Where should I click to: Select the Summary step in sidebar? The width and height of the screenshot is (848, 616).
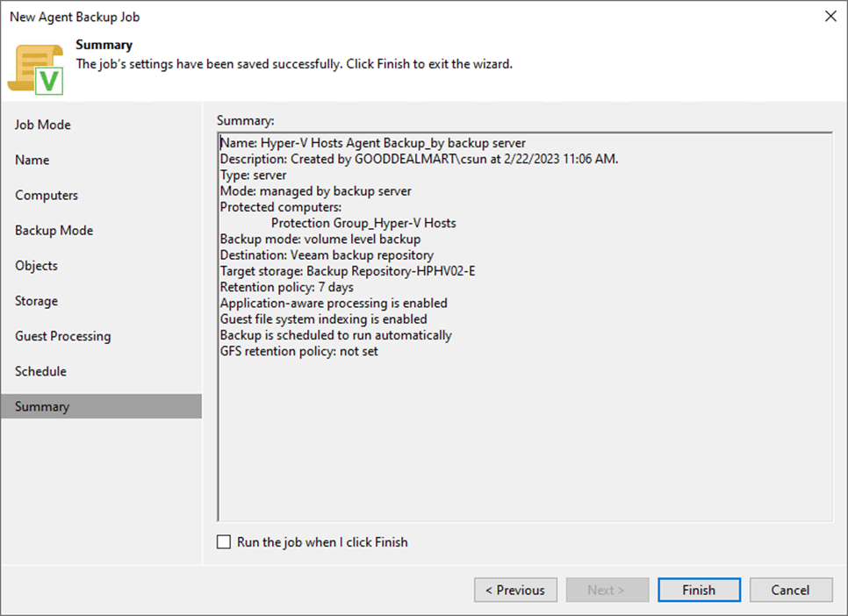(x=101, y=406)
